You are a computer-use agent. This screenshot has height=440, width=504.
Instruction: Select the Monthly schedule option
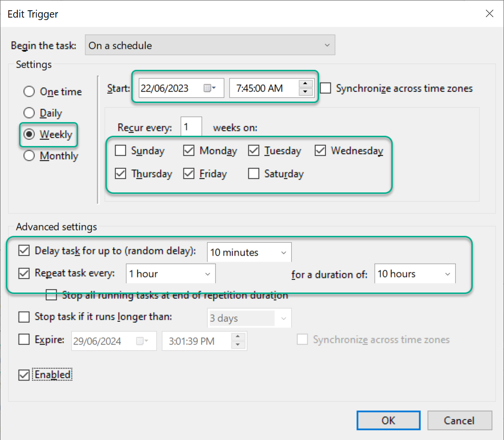click(x=29, y=156)
